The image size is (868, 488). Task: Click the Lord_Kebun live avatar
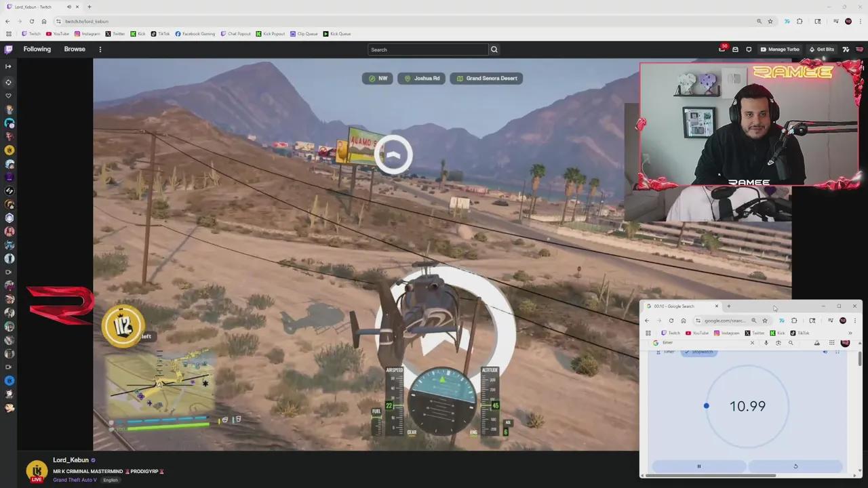(x=37, y=471)
